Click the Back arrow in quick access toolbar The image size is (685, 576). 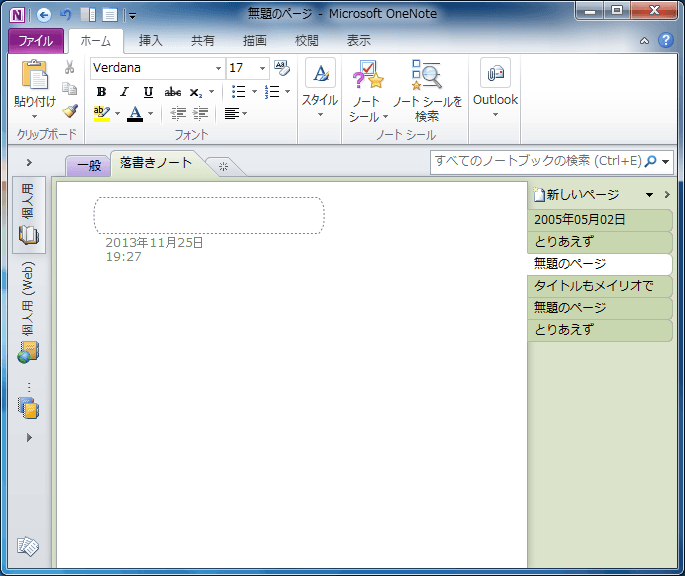tap(44, 15)
